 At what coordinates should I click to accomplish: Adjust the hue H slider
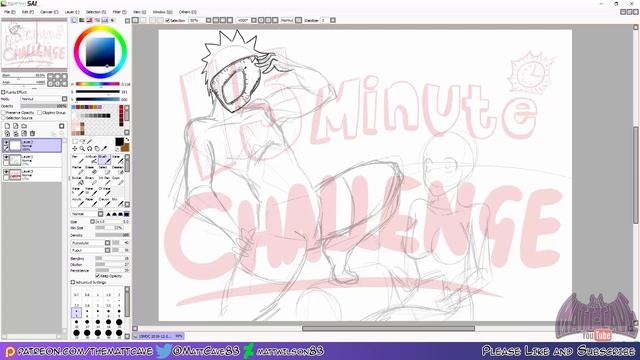(98, 84)
